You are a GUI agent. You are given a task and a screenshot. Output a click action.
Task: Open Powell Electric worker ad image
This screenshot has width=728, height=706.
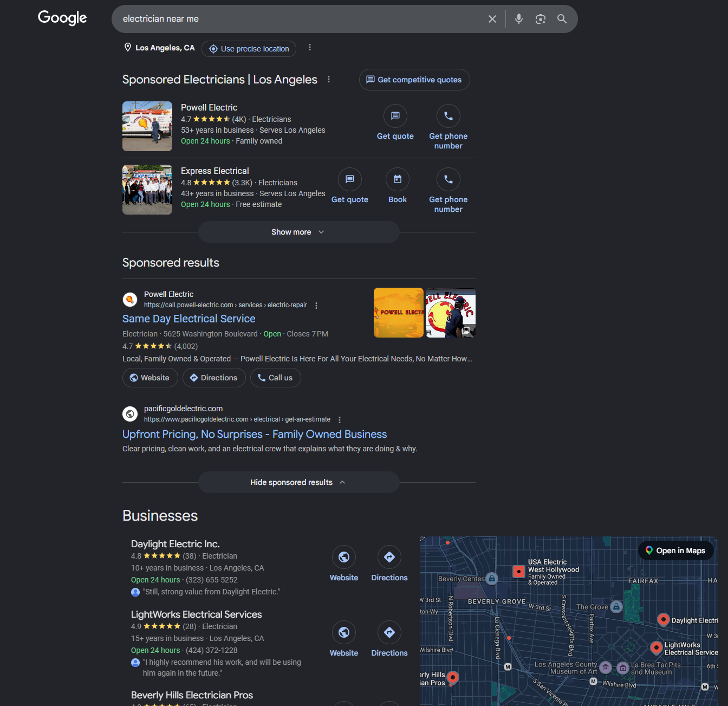451,313
